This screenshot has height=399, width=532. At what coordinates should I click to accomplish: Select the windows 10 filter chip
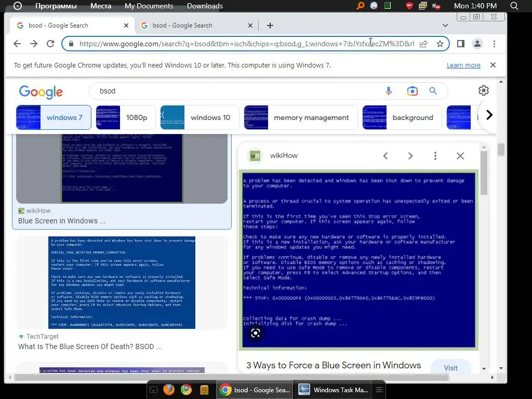point(199,117)
